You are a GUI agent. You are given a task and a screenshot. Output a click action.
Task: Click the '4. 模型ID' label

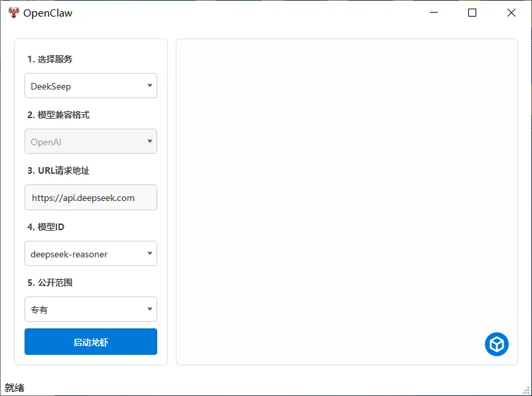pyautogui.click(x=46, y=227)
